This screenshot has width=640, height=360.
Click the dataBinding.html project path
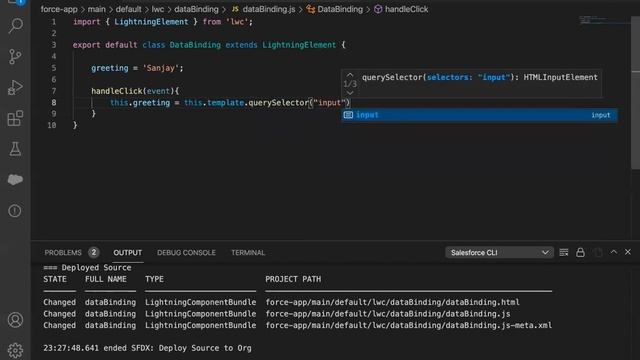(x=392, y=302)
